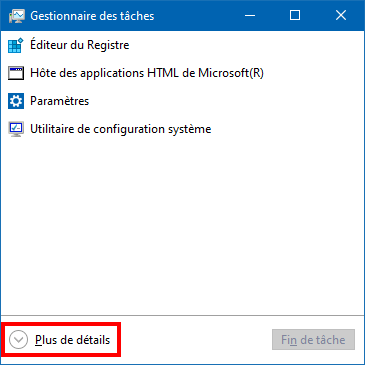Click the 'Gestionnaire des tâches' title text
This screenshot has width=365, height=365.
click(x=92, y=16)
